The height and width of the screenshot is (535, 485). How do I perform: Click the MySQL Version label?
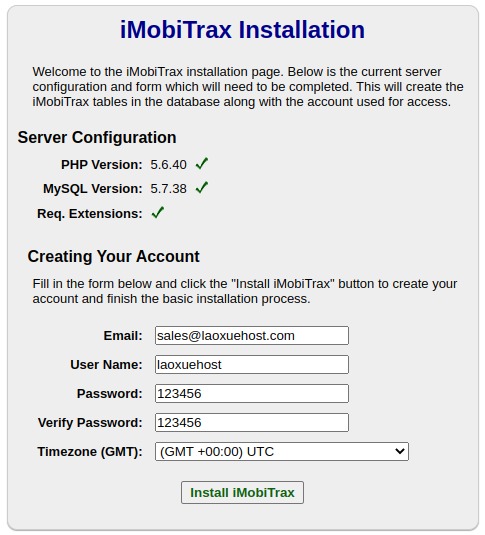[x=92, y=189]
